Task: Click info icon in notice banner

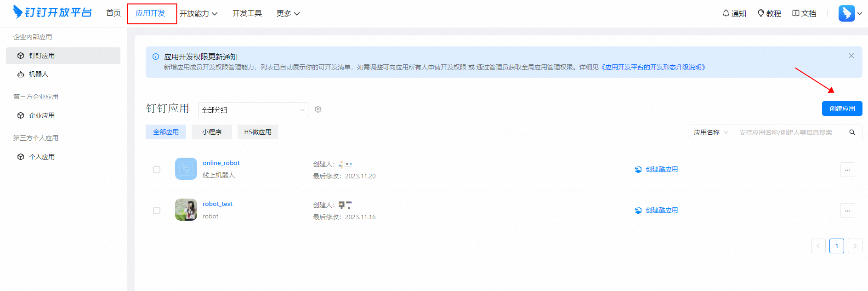Action: pyautogui.click(x=156, y=57)
